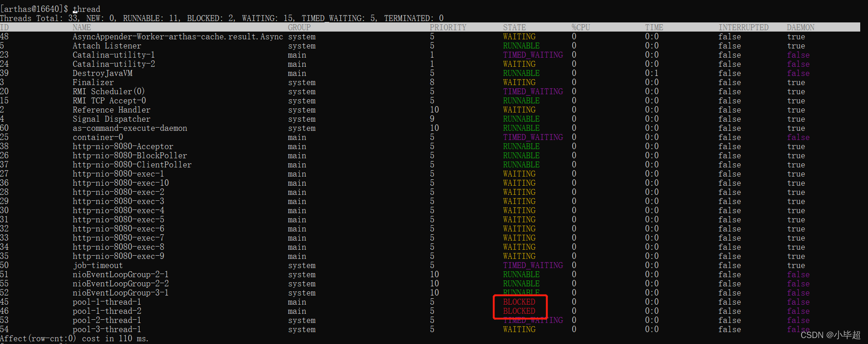This screenshot has height=344, width=868.
Task: Select the INTERRUPTED column header
Action: tap(743, 27)
